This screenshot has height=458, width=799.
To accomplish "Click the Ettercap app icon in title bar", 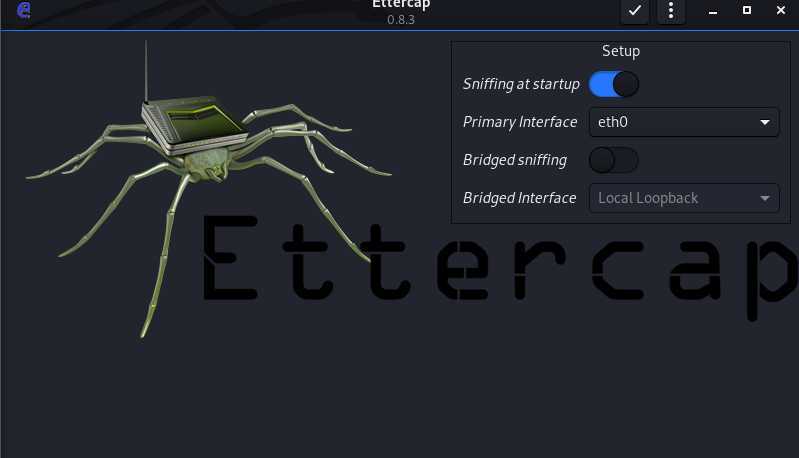I will [x=23, y=10].
